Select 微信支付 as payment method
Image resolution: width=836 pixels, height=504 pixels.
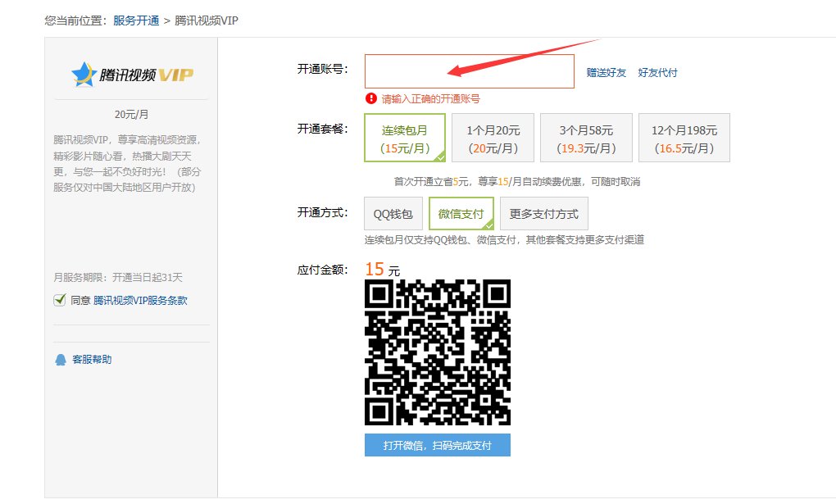[x=461, y=214]
